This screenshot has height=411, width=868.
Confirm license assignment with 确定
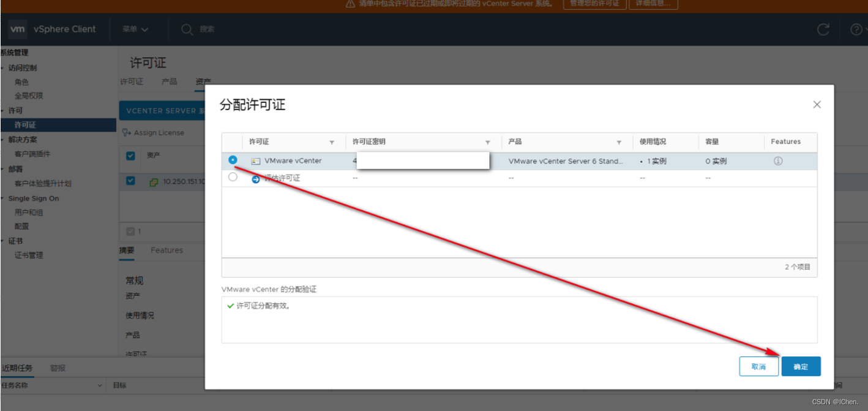pyautogui.click(x=801, y=366)
